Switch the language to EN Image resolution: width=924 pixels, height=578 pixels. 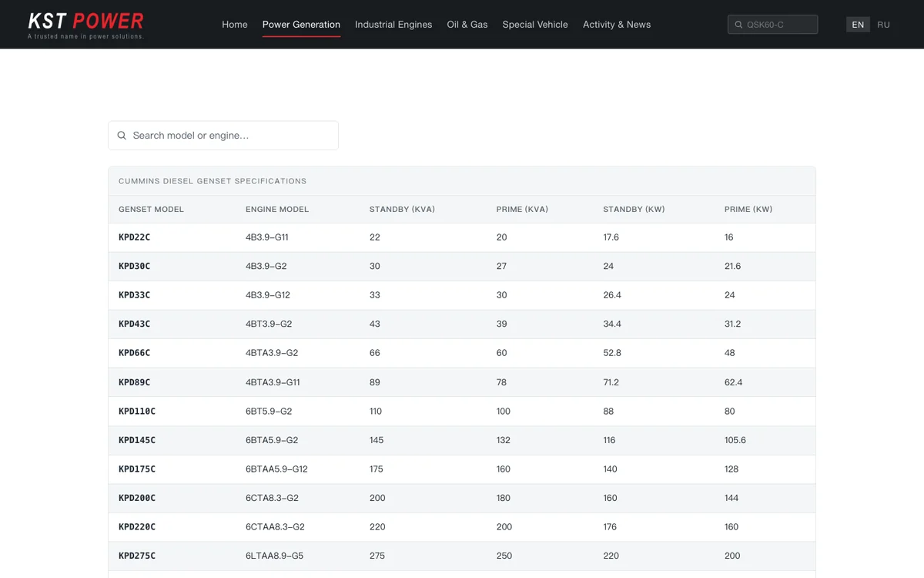click(x=858, y=25)
